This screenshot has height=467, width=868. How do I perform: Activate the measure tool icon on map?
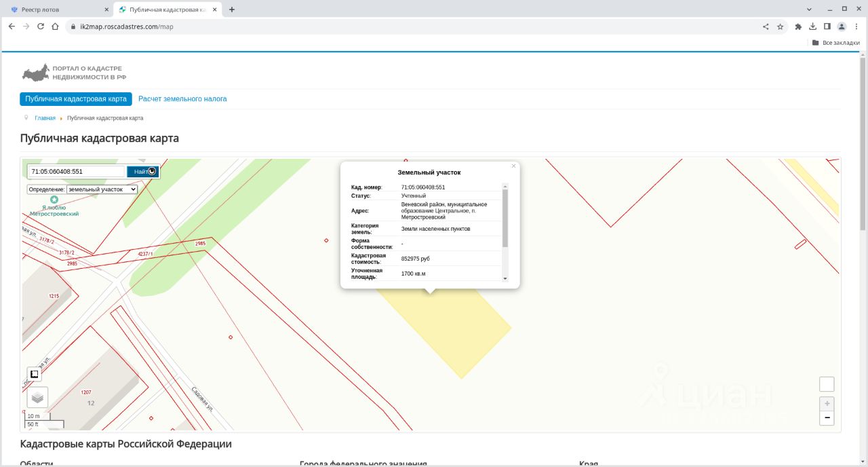34,374
